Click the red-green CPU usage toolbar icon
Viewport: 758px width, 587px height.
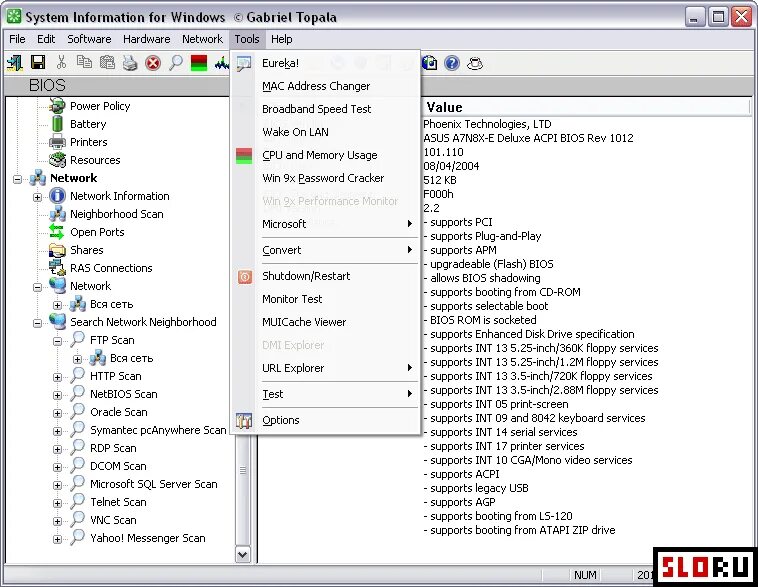pyautogui.click(x=199, y=63)
